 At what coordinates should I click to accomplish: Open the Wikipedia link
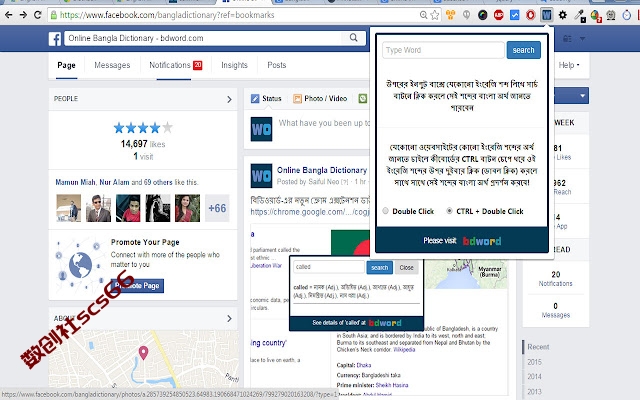click(404, 350)
